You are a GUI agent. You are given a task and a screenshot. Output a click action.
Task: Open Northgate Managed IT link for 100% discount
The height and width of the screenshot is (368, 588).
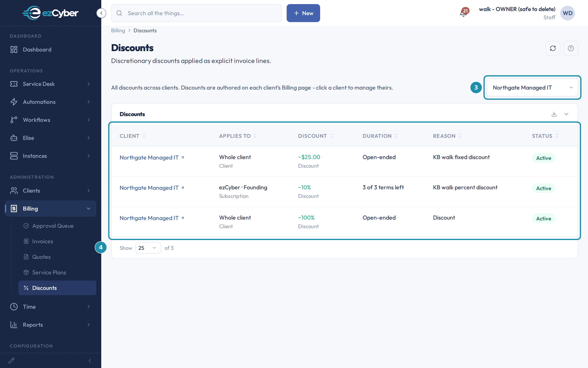pos(149,218)
